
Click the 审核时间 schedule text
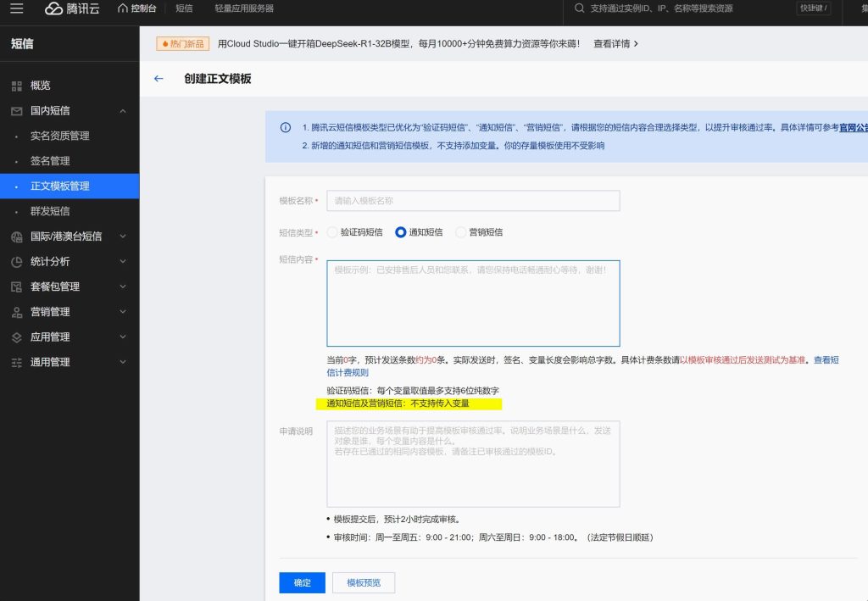pos(493,537)
